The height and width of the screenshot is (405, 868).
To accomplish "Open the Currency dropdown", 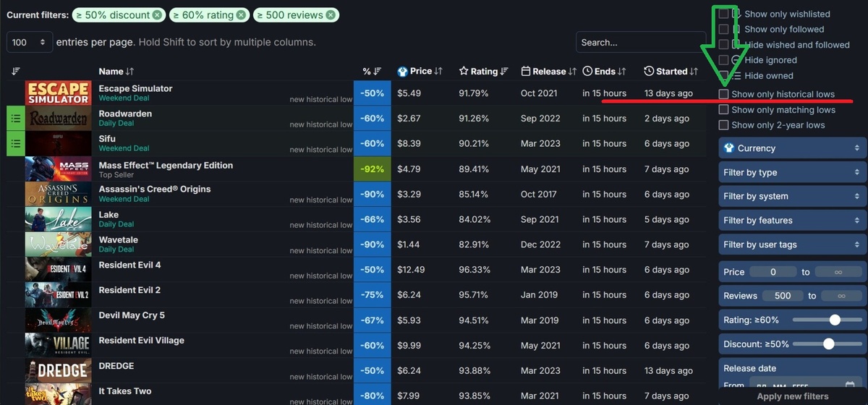I will [793, 148].
